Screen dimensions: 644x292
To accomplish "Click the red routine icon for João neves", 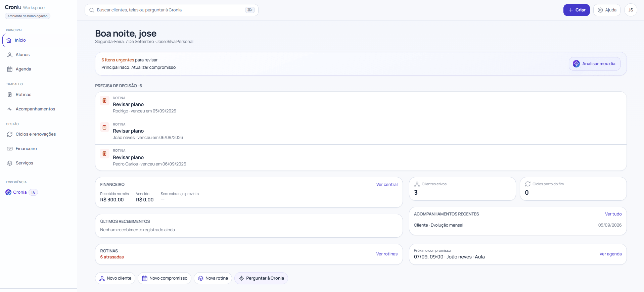I will (x=104, y=127).
